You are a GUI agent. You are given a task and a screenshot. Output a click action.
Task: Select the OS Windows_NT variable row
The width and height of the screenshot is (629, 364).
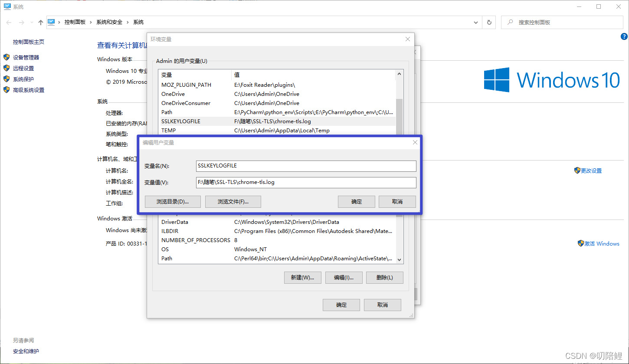pos(277,249)
